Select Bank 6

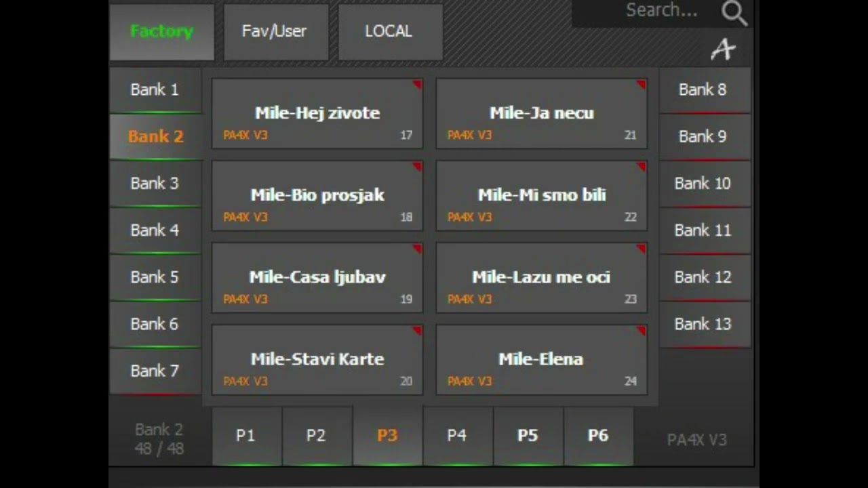[x=155, y=324]
